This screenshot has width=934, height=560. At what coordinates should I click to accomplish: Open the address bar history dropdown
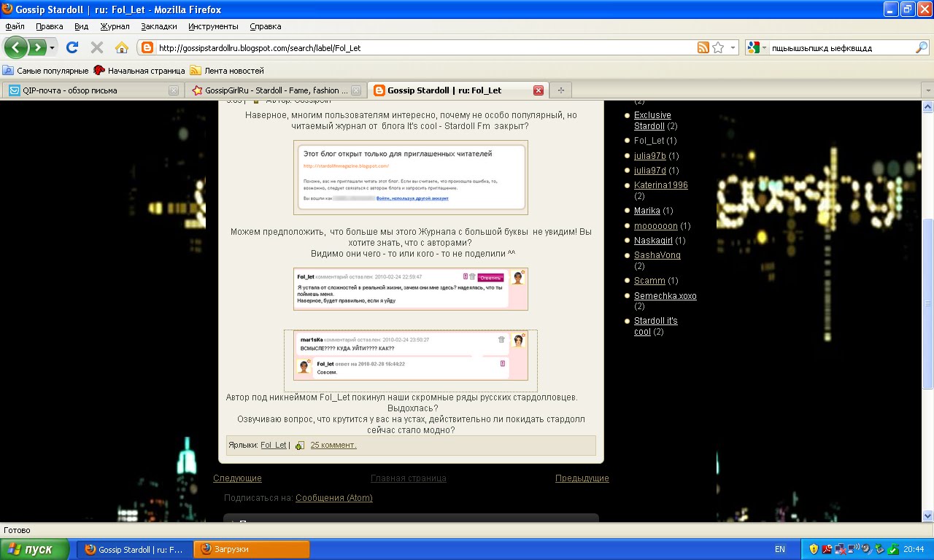[733, 48]
